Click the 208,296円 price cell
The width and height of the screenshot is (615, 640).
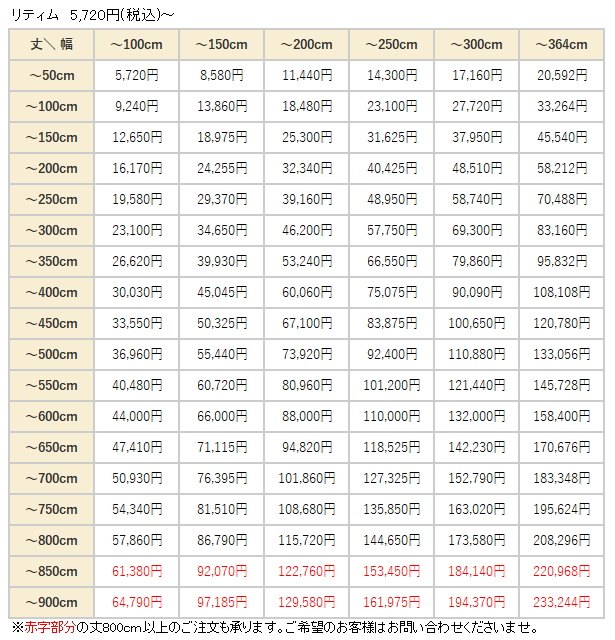tap(562, 541)
